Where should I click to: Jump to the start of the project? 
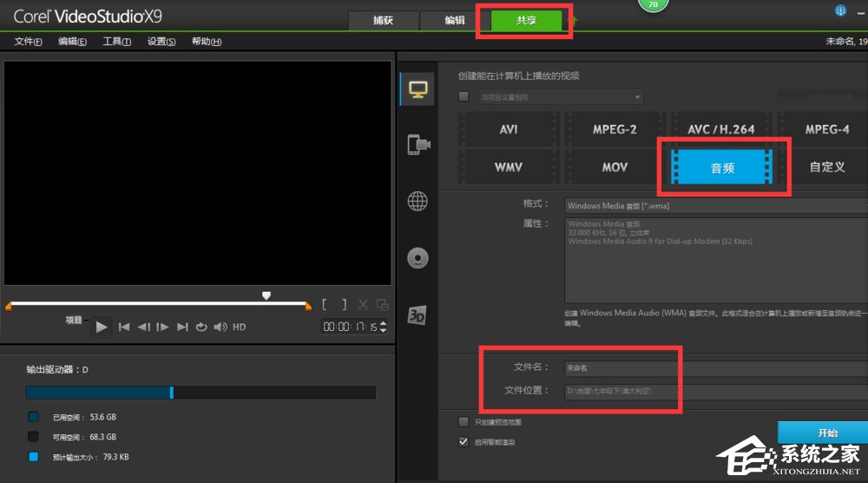(x=124, y=327)
